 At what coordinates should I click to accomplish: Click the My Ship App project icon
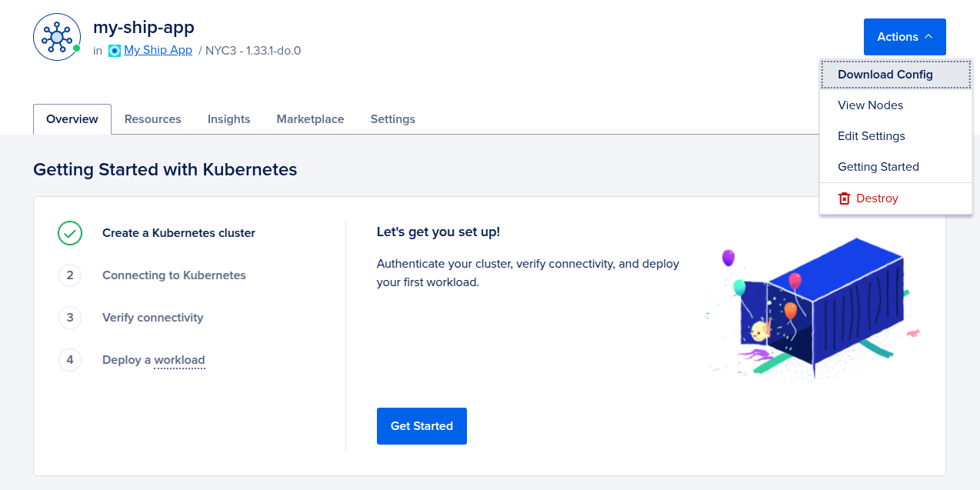click(115, 51)
